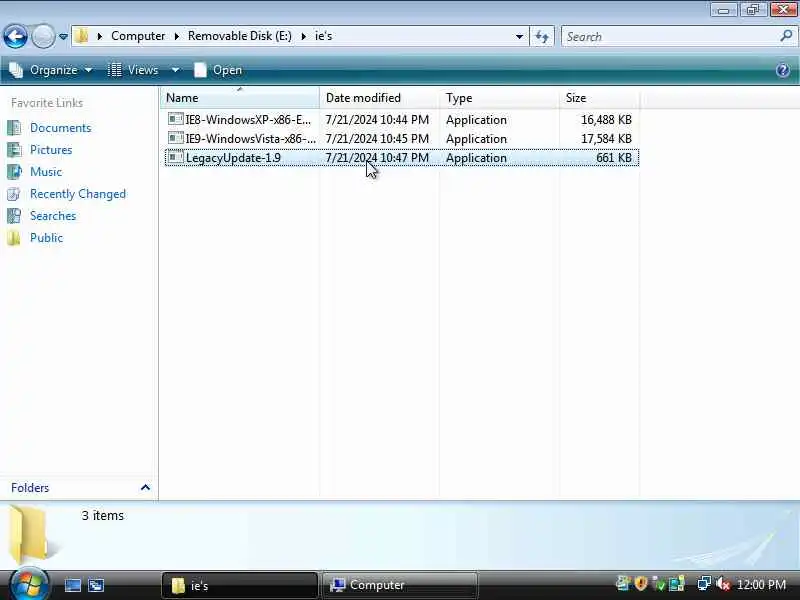Click the network tray icon
This screenshot has width=800, height=600.
[x=704, y=583]
